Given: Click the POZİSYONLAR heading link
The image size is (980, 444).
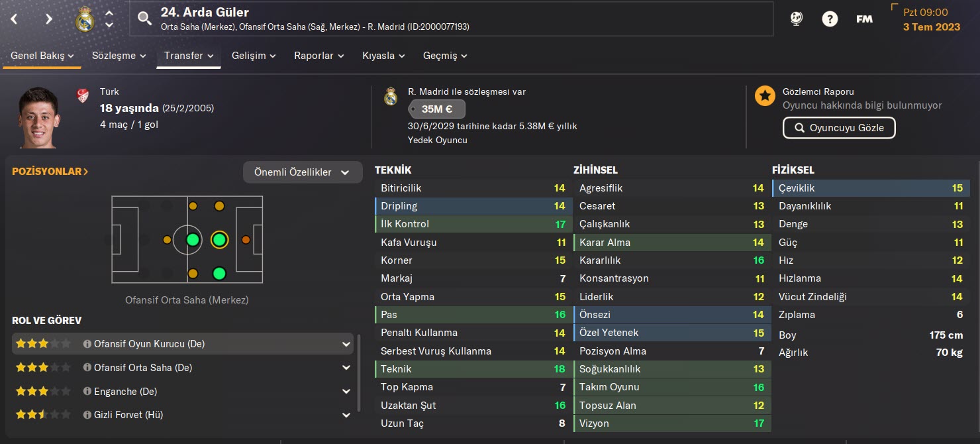Looking at the screenshot, I should [x=50, y=172].
